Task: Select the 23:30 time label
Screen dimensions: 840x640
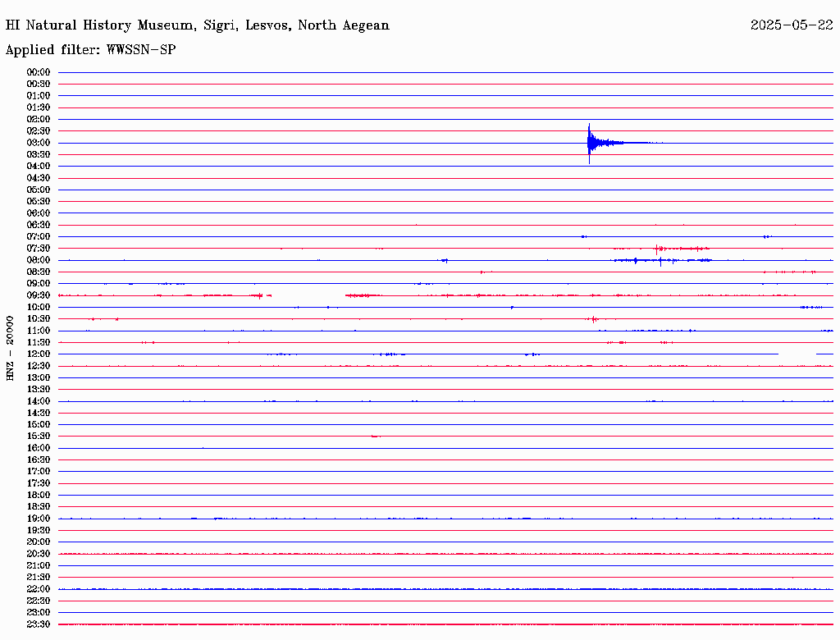Action: [39, 624]
